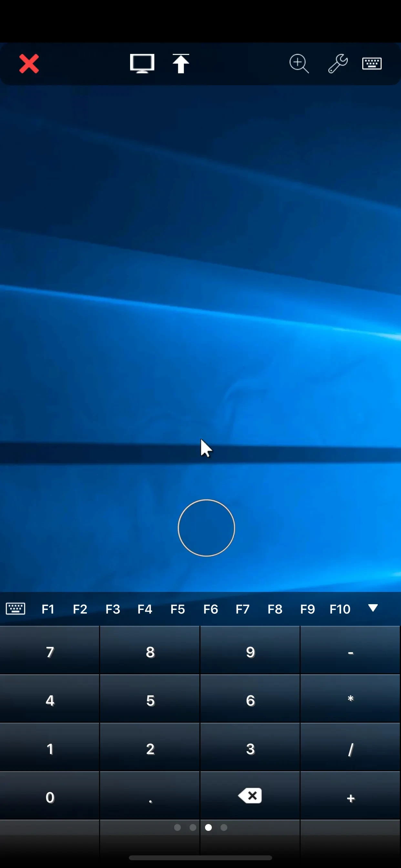
Task: Tap numpad key 0
Action: click(50, 796)
